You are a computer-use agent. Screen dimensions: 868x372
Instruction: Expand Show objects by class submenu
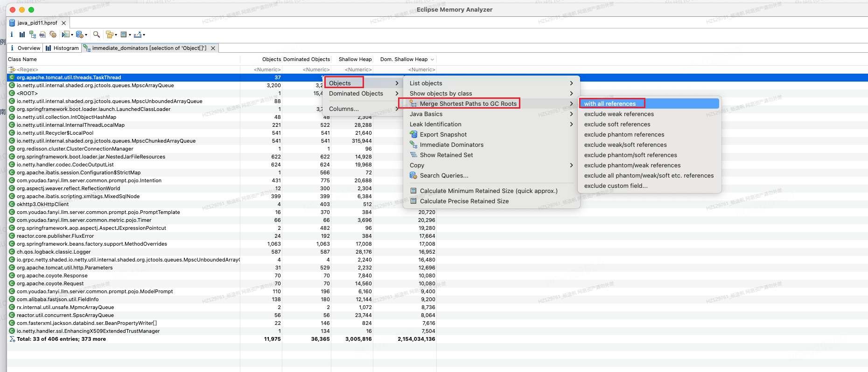(492, 93)
